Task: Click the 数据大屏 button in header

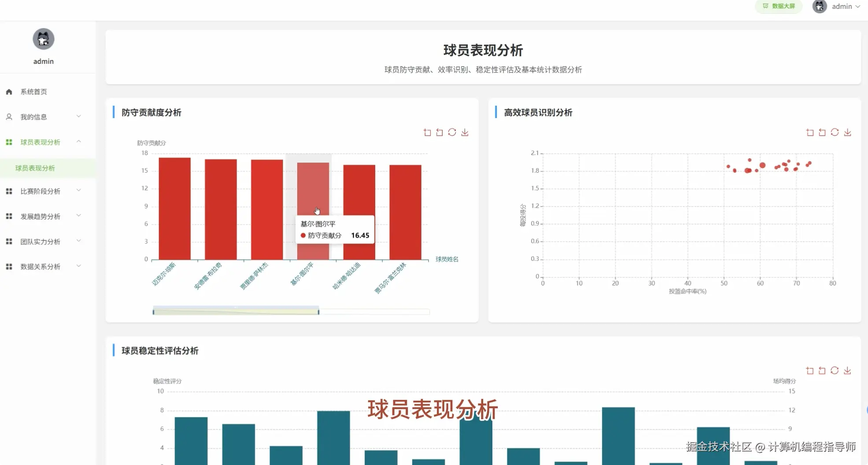Action: click(778, 6)
